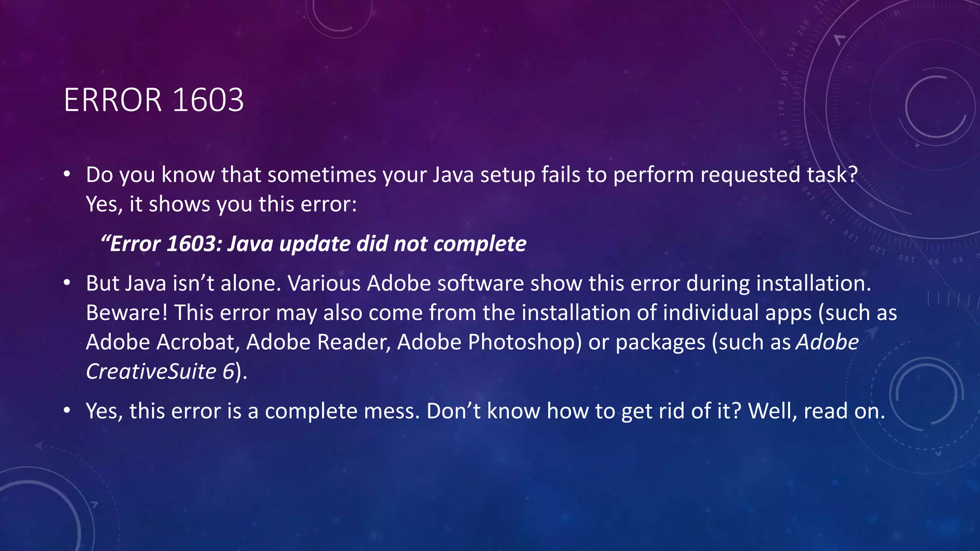Click the italic word "Adobe" ending third line

(827, 342)
